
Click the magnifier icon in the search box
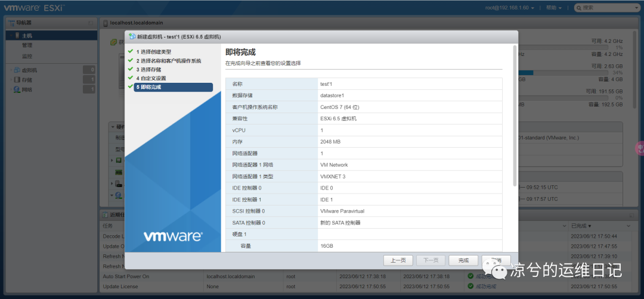(579, 8)
